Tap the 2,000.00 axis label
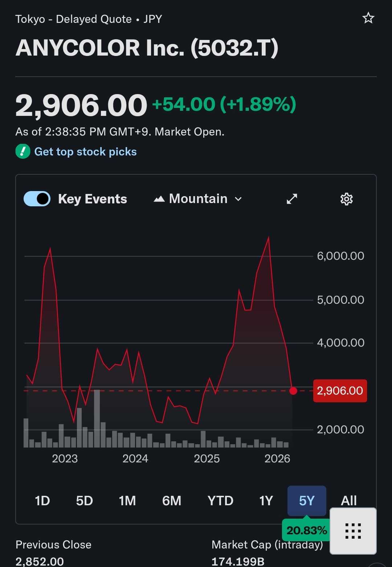392x567 pixels. coord(340,430)
